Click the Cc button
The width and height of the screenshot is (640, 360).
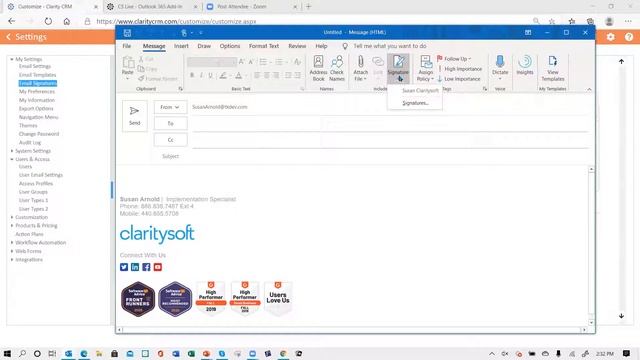tap(171, 140)
